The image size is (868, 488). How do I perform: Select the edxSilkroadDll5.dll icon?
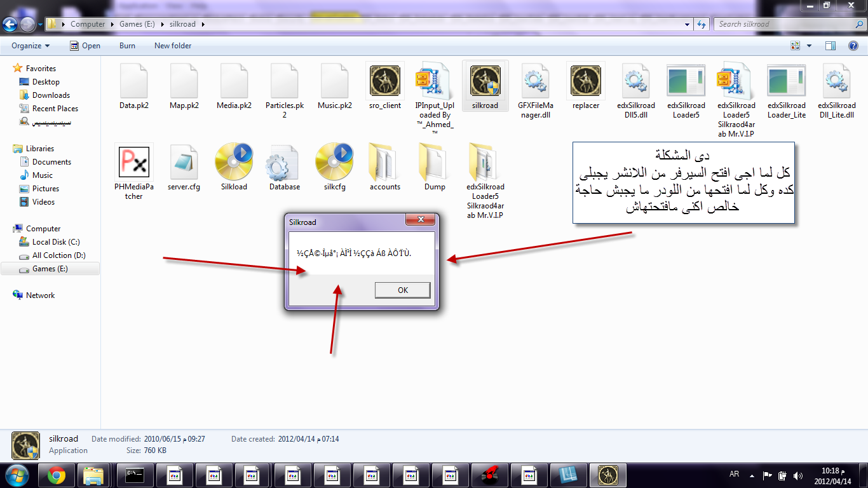click(636, 81)
